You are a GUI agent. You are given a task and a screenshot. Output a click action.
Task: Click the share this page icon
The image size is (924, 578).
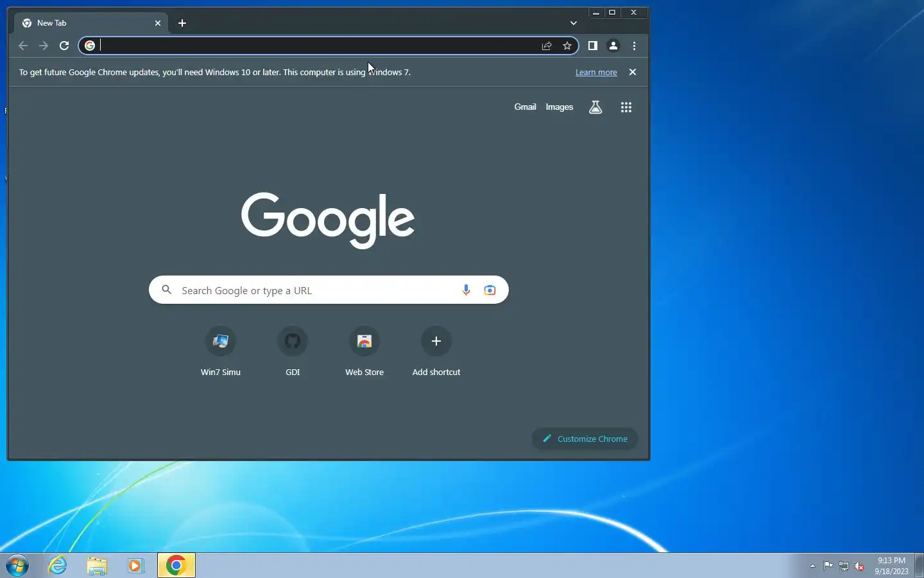pyautogui.click(x=547, y=46)
